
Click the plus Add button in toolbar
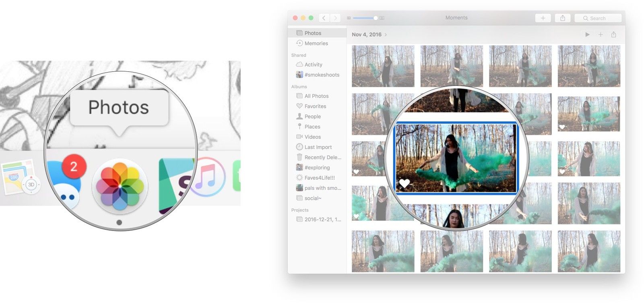point(543,18)
